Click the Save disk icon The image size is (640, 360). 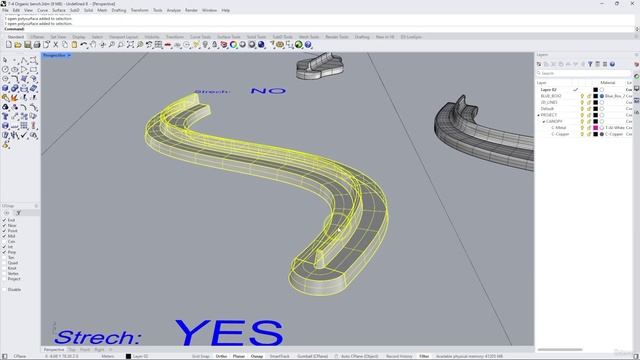[x=27, y=45]
